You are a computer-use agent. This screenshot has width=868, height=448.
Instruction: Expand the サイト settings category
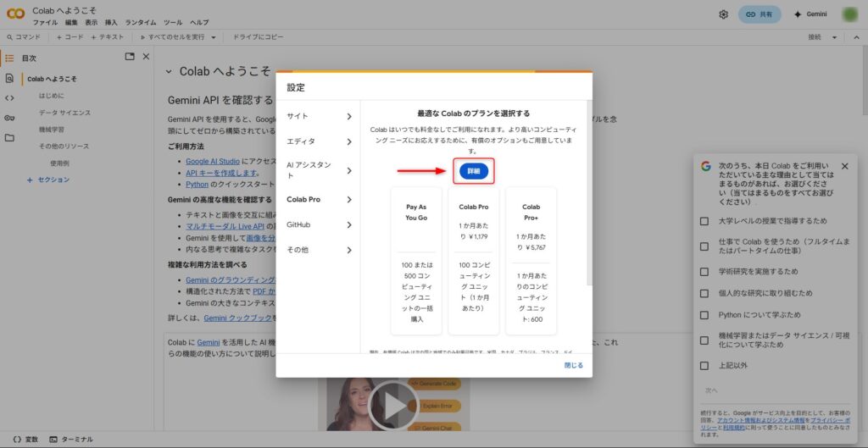(x=319, y=116)
